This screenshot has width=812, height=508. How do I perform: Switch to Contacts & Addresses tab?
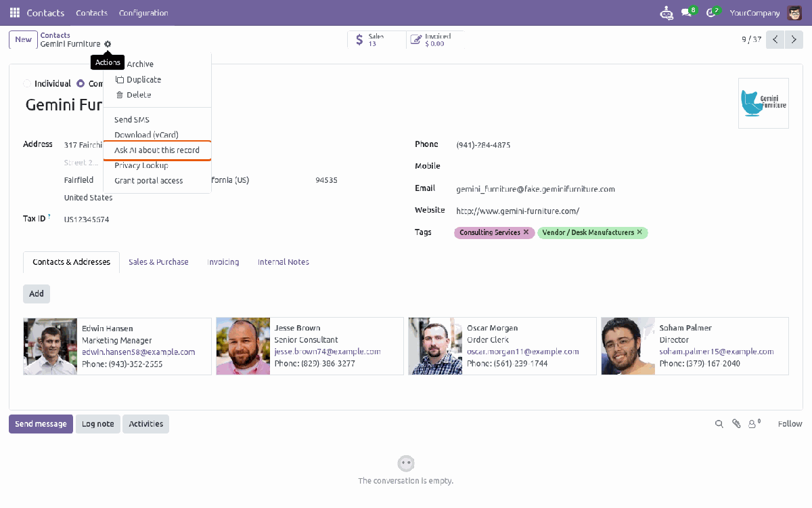[71, 262]
